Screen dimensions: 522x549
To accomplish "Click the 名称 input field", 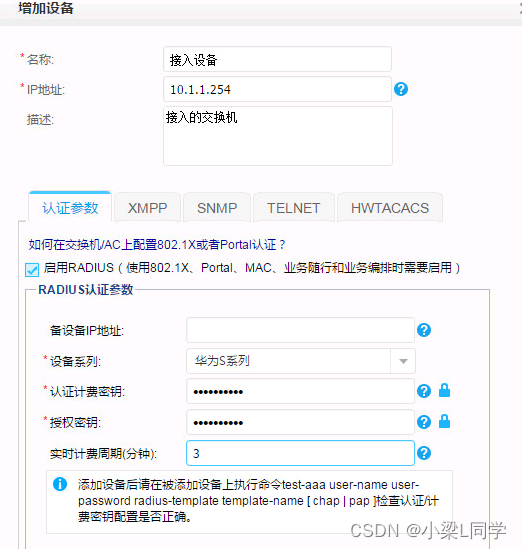I will coord(277,60).
